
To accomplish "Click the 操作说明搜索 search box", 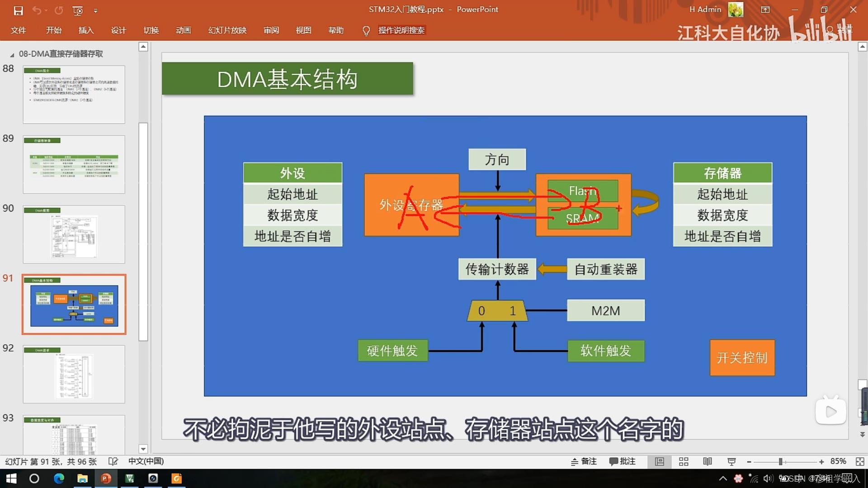I will pyautogui.click(x=401, y=30).
